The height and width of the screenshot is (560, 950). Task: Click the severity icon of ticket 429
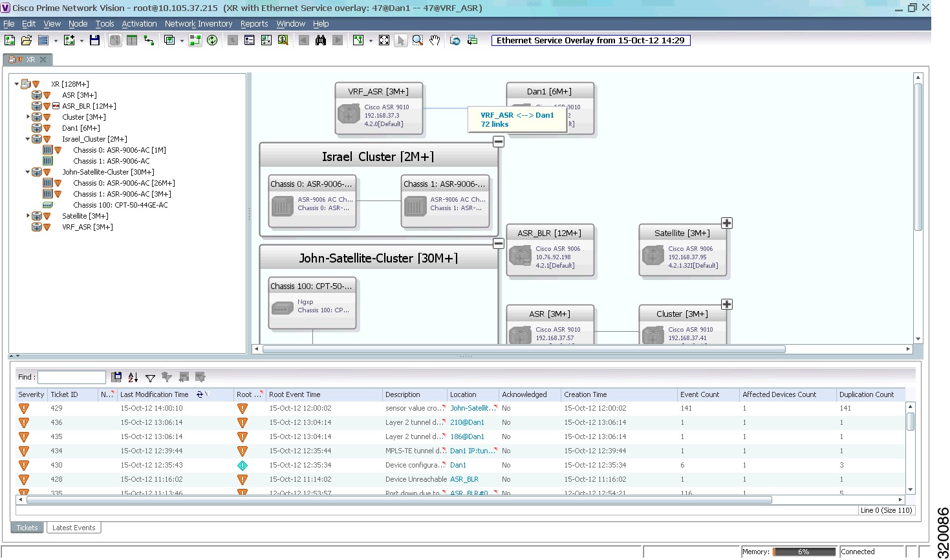click(24, 409)
